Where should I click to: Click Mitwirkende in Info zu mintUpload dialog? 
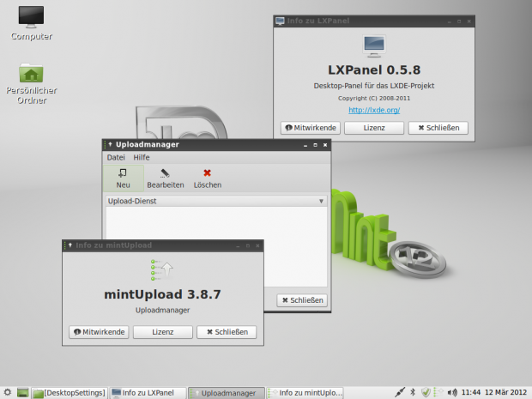[x=99, y=332]
